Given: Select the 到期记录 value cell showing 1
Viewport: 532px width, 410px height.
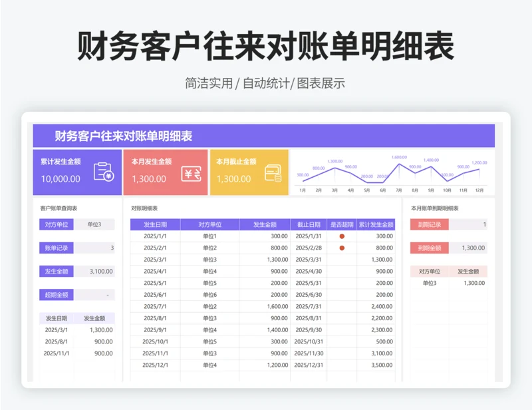Looking at the screenshot, I should click(468, 224).
